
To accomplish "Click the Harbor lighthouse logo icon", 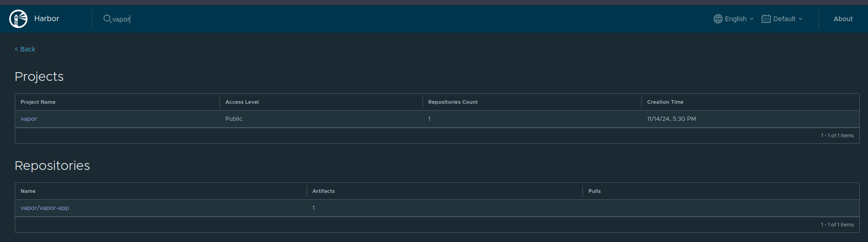I will pyautogui.click(x=18, y=19).
